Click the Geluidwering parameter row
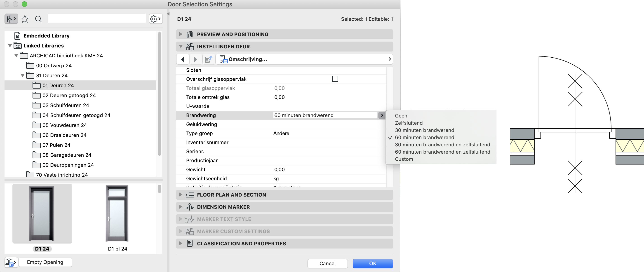The image size is (644, 272). 281,124
